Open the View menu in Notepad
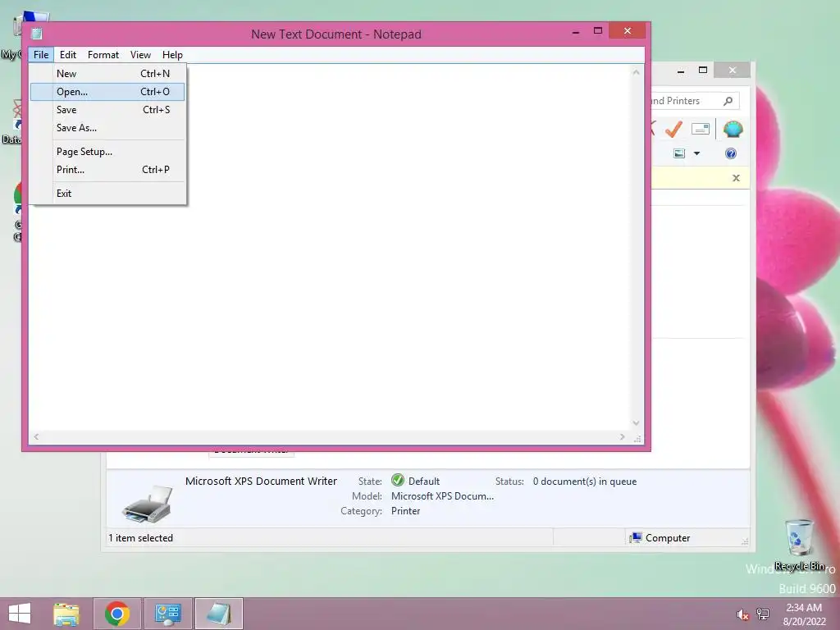Viewport: 840px width, 630px height. click(x=140, y=55)
